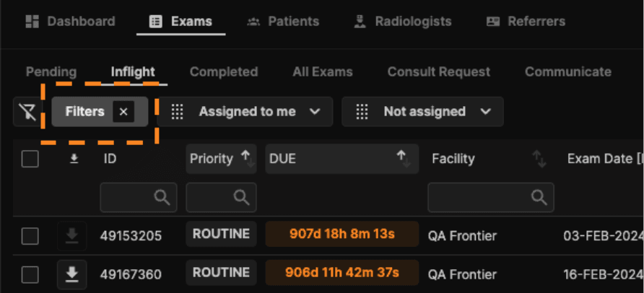Click the clear filters funnel icon
The image size is (644, 293).
click(27, 112)
